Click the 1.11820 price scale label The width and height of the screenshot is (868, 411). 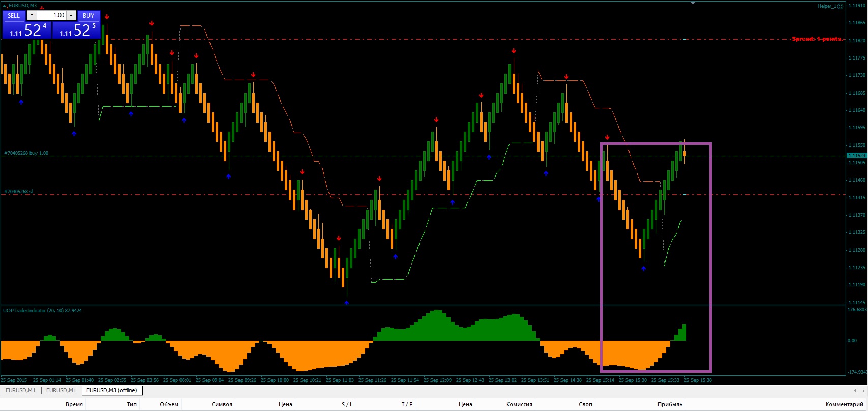857,41
